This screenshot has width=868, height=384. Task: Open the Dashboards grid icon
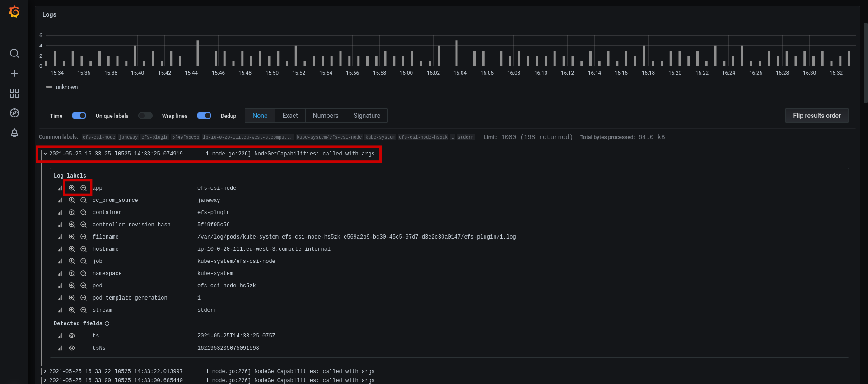pyautogui.click(x=14, y=93)
